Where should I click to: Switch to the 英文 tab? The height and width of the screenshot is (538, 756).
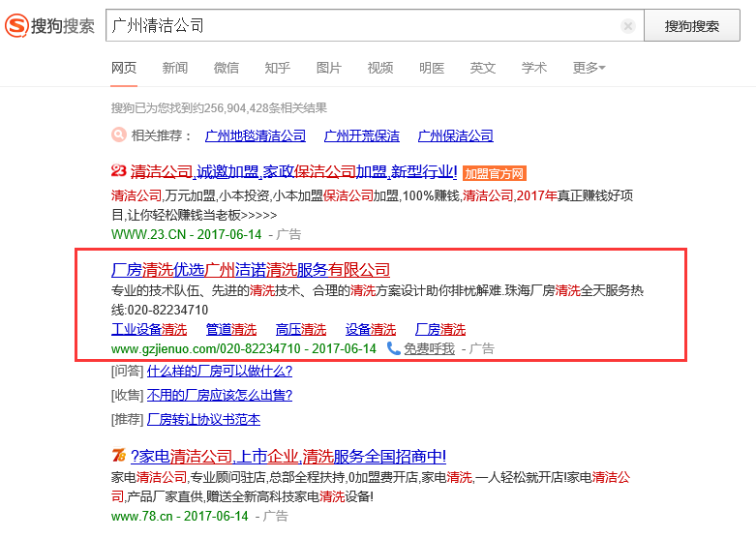pos(483,68)
